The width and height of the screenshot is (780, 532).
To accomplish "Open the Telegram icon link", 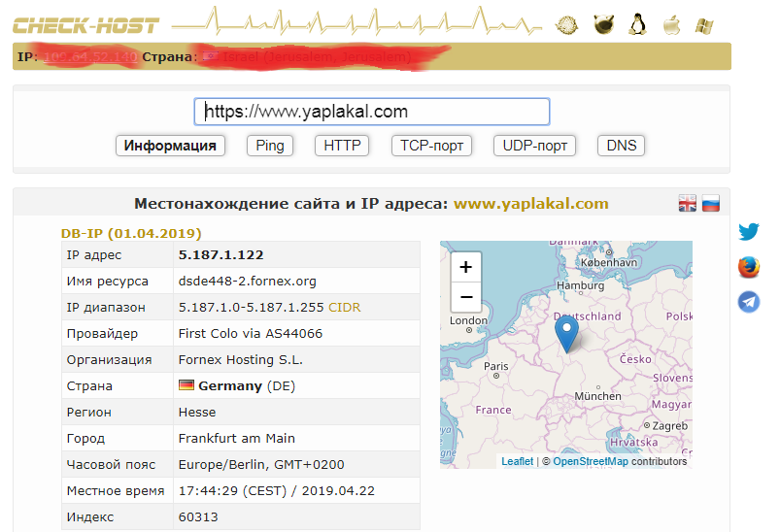I will (x=749, y=302).
